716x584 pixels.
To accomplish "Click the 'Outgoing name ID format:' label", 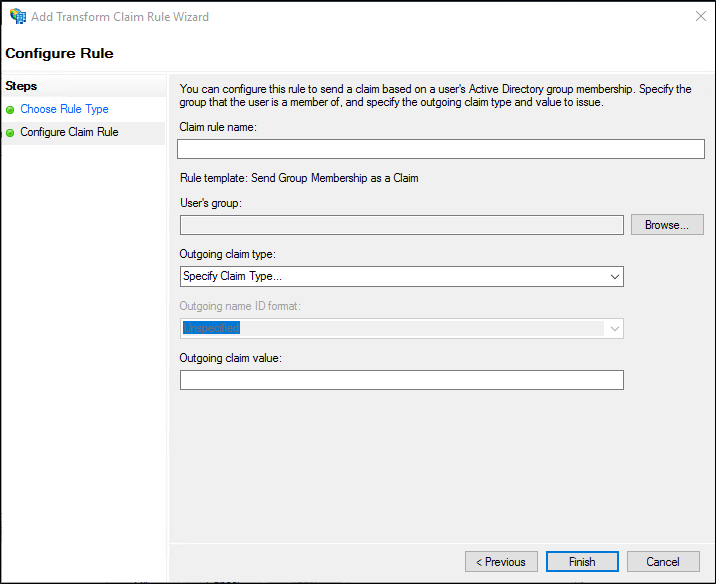I will pos(240,306).
